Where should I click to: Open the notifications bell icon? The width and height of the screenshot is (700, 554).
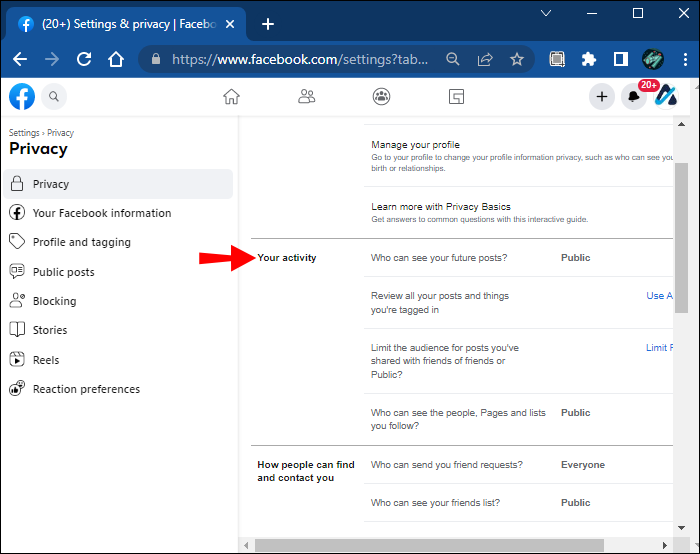coord(633,97)
